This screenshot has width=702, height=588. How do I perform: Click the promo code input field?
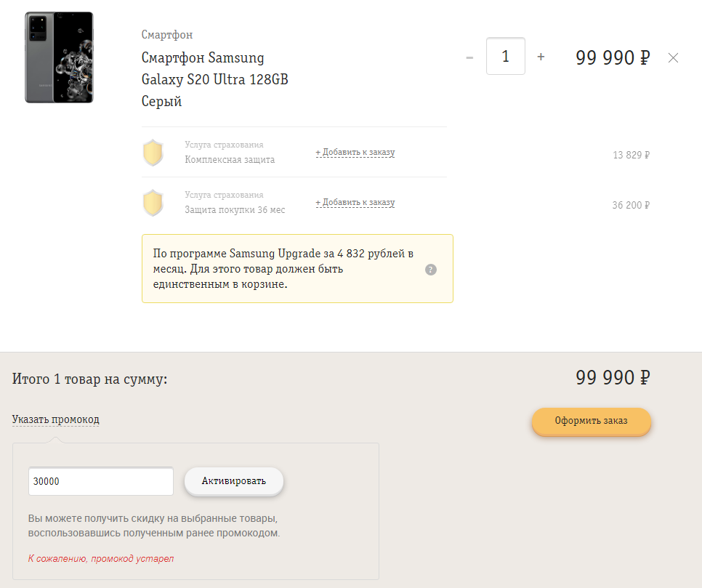pos(101,481)
